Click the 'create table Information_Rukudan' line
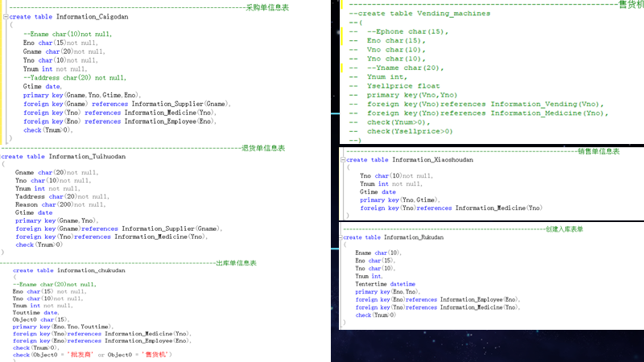 pyautogui.click(x=393, y=237)
